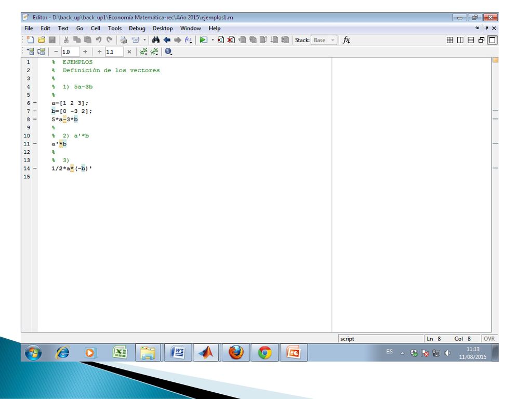Run the script with the green play icon
Viewport: 532px width, 399px height.
203,39
